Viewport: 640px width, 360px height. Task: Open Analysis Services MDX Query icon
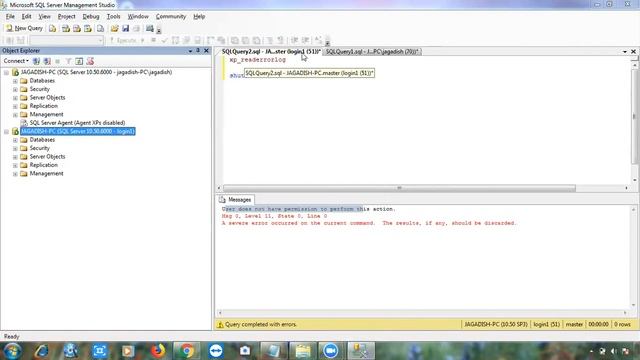pyautogui.click(x=66, y=29)
